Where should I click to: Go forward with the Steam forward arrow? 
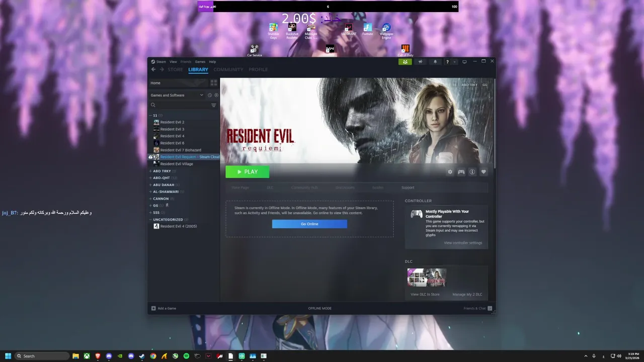tap(162, 69)
